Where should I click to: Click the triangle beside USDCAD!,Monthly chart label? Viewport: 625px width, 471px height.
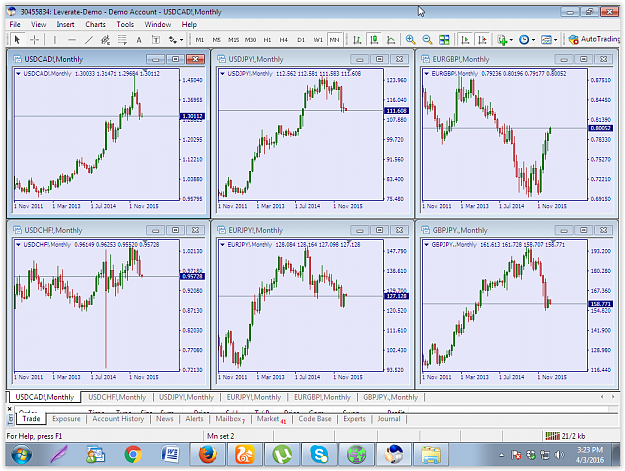[18, 73]
